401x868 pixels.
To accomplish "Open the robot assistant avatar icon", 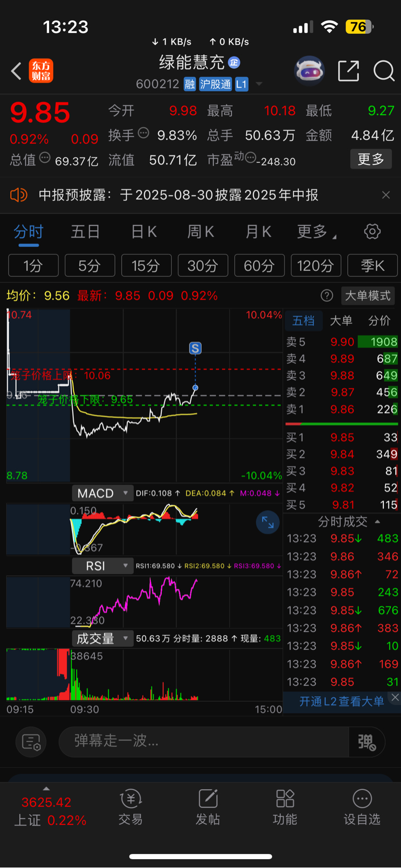I will 310,70.
